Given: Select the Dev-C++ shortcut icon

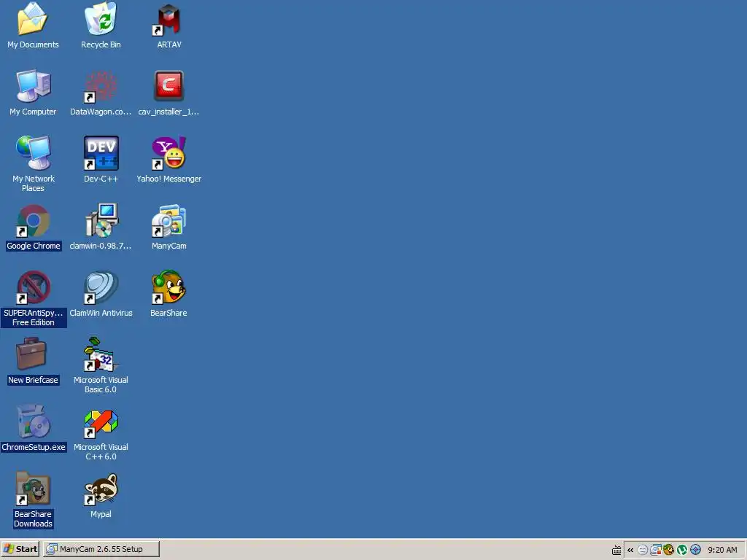Looking at the screenshot, I should [101, 153].
